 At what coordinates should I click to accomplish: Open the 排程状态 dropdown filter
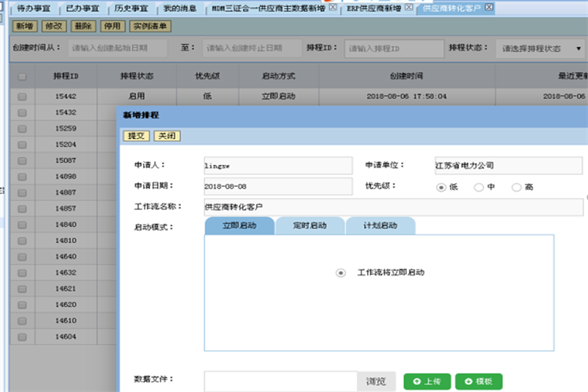click(x=542, y=48)
